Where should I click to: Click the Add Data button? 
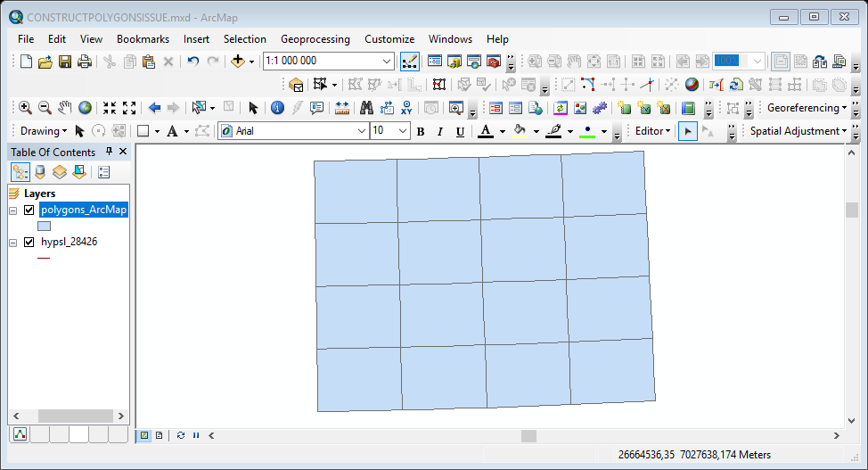pyautogui.click(x=237, y=61)
